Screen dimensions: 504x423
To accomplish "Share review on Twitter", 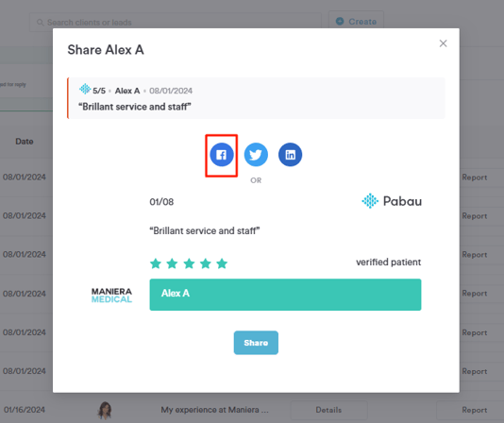I will pos(256,155).
